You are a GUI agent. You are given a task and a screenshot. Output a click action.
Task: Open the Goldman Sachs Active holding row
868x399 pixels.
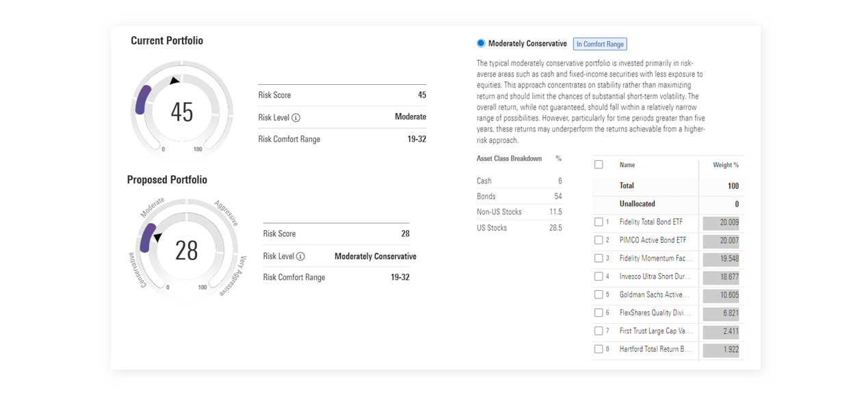tap(655, 295)
